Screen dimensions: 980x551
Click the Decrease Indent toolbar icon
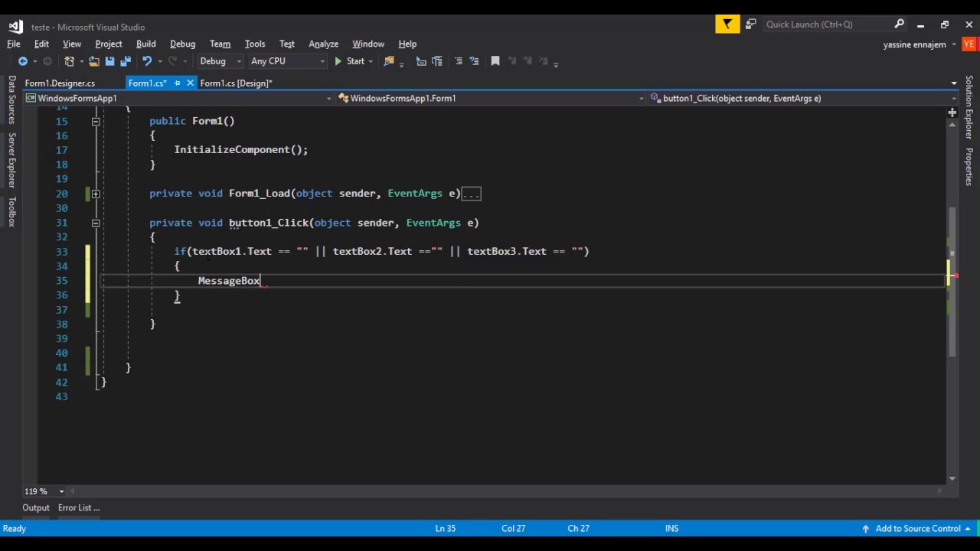(x=421, y=61)
